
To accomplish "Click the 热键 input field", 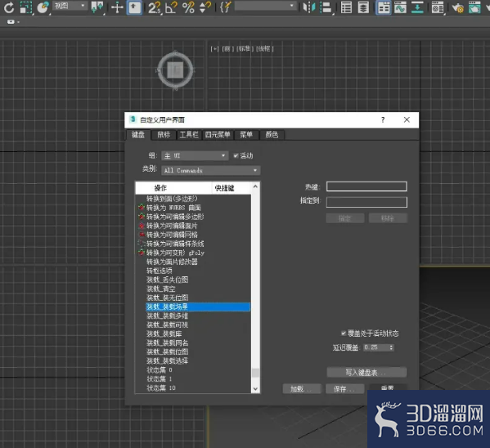I will 366,186.
